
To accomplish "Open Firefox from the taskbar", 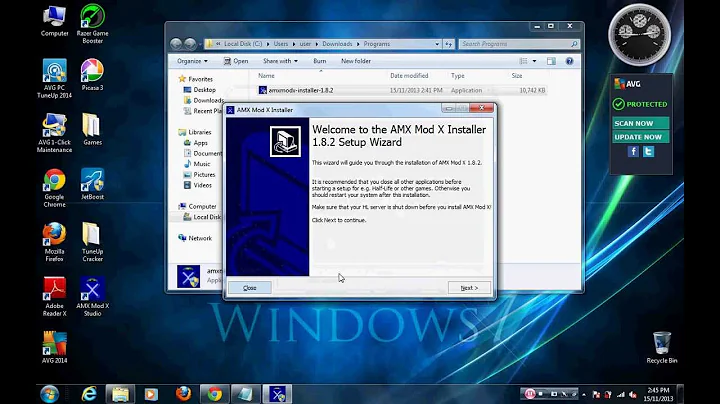I will tap(183, 394).
